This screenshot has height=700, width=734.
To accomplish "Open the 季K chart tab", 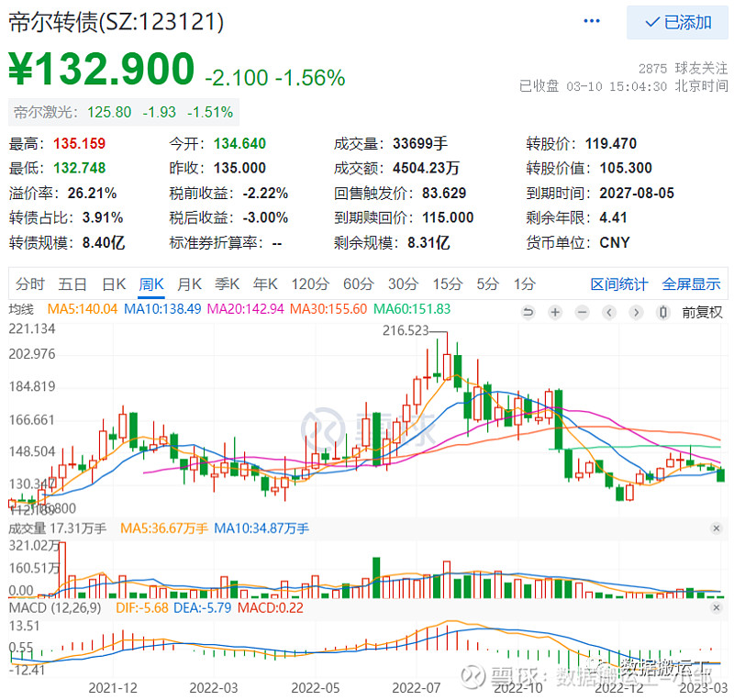I will 227,283.
